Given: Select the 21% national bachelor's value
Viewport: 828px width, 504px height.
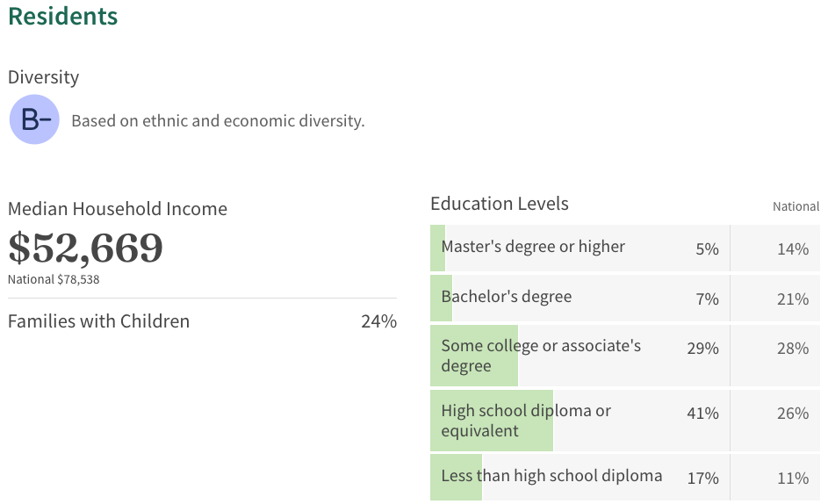Looking at the screenshot, I should click(793, 299).
